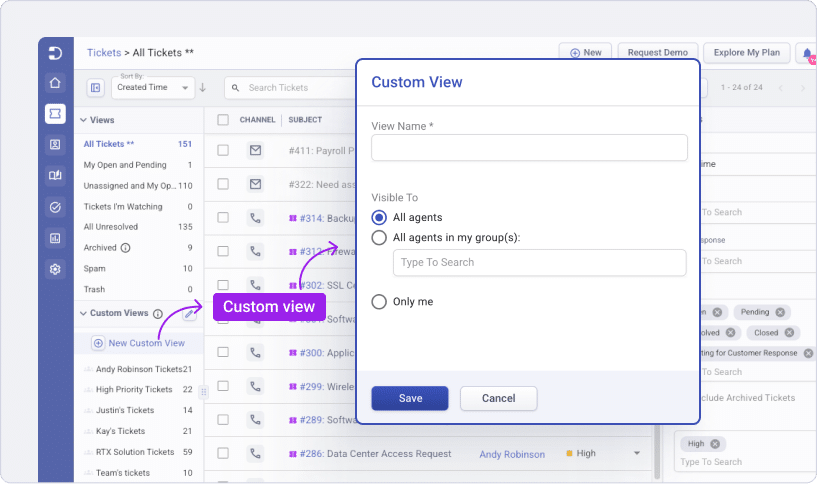817x484 pixels.
Task: Remove the Pending status filter chip
Action: click(780, 312)
